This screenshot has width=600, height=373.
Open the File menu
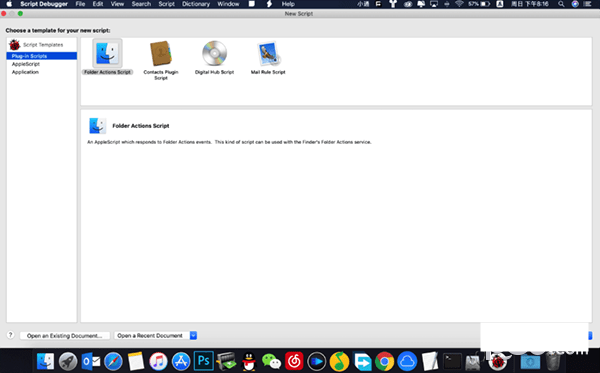point(80,4)
